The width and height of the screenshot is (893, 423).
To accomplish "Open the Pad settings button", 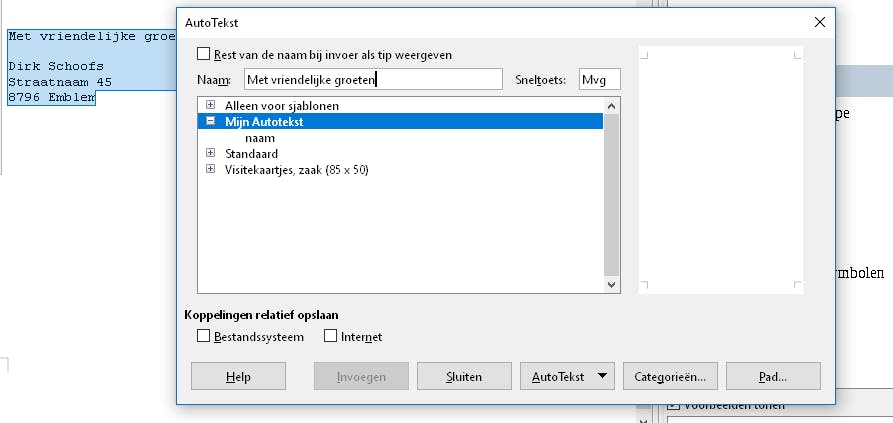I will (773, 377).
